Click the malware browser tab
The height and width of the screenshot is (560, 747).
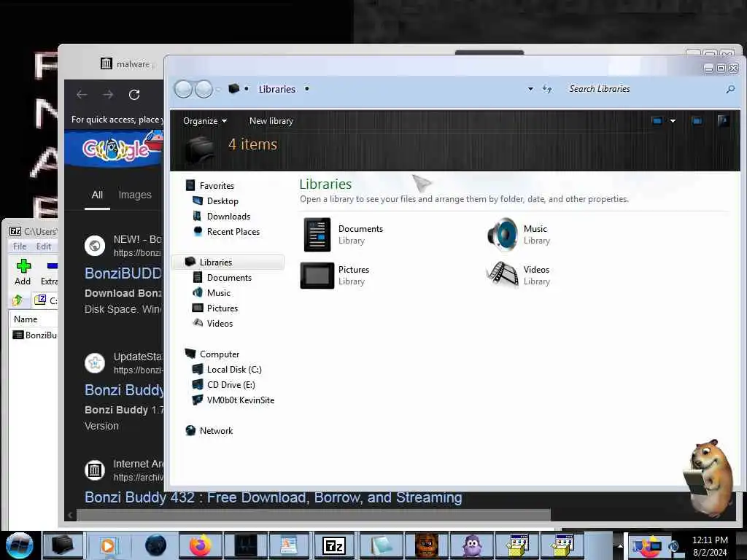coord(127,64)
